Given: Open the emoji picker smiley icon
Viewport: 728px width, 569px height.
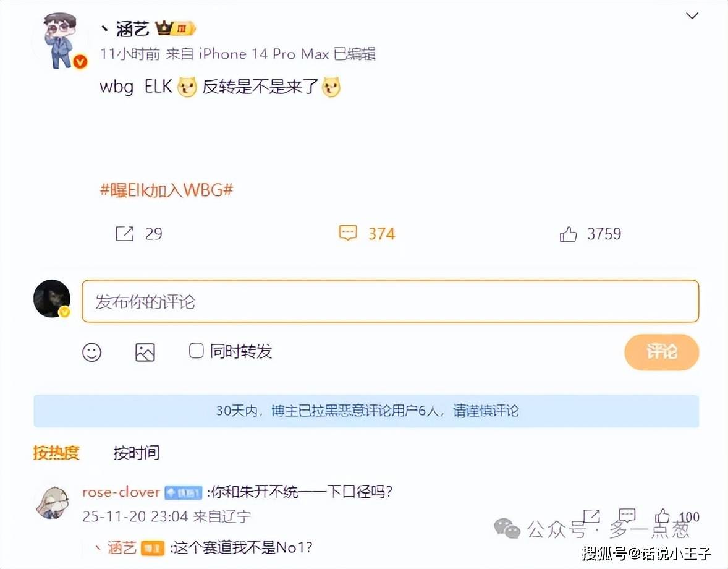Looking at the screenshot, I should click(92, 353).
